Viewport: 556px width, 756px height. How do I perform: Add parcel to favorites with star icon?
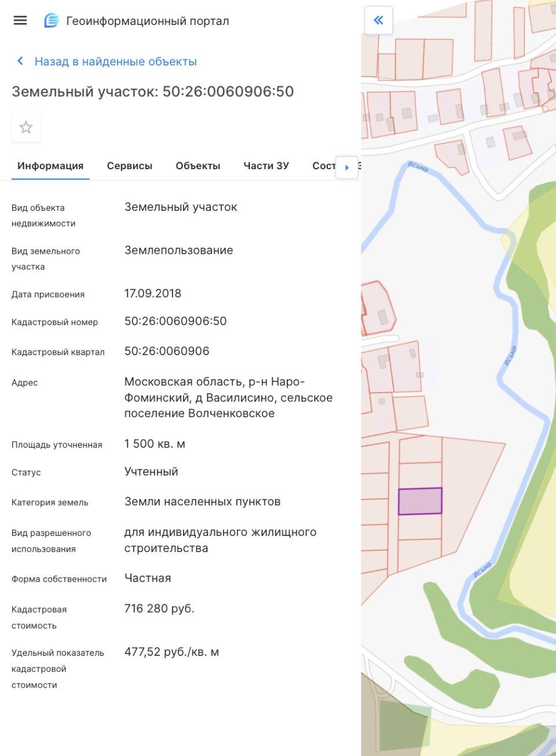(26, 127)
